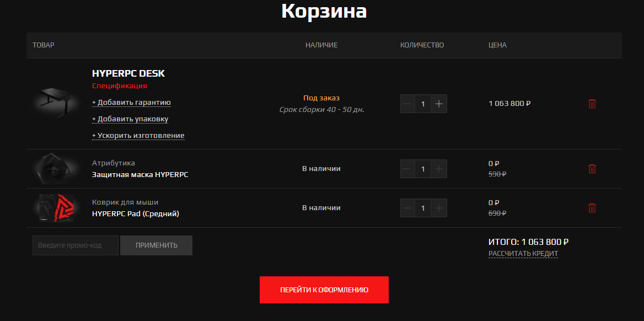644x321 pixels.
Task: Choose Ускорить изготовление for HYPERPC DESK
Action: coord(138,135)
